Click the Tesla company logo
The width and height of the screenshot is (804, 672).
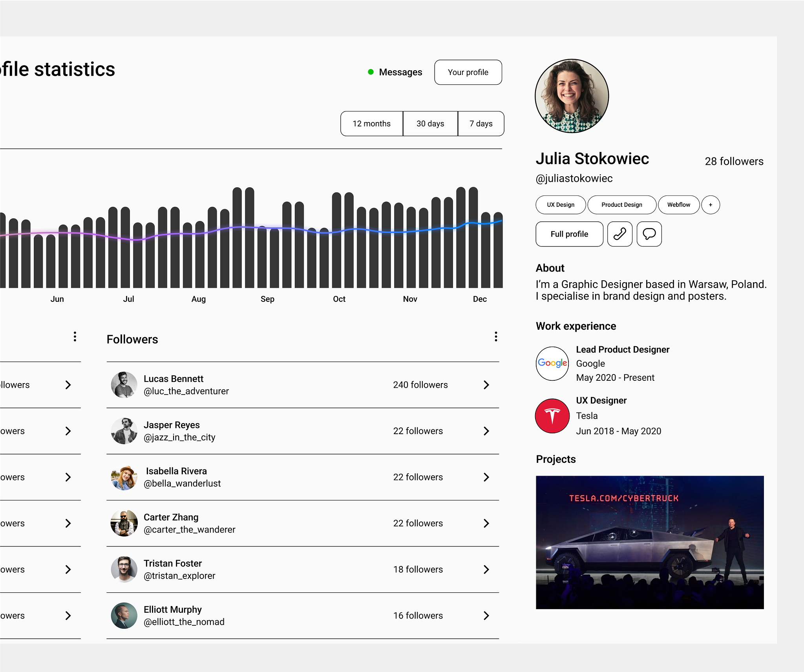[x=552, y=416]
